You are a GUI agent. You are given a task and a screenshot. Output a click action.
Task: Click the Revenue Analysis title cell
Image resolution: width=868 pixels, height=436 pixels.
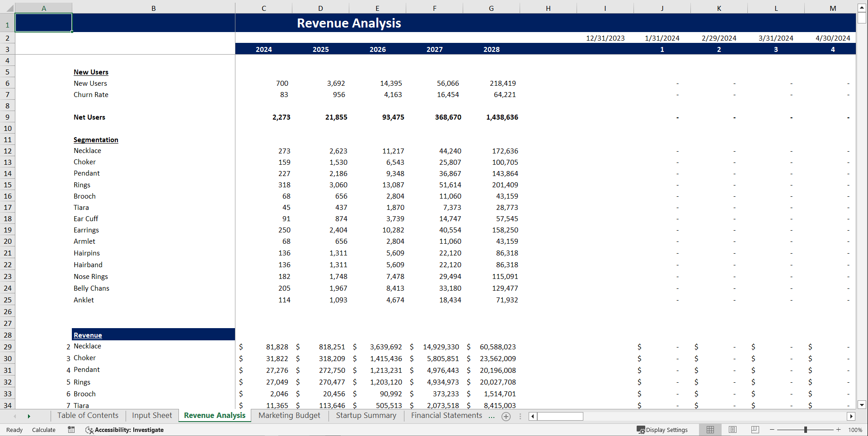coord(349,23)
